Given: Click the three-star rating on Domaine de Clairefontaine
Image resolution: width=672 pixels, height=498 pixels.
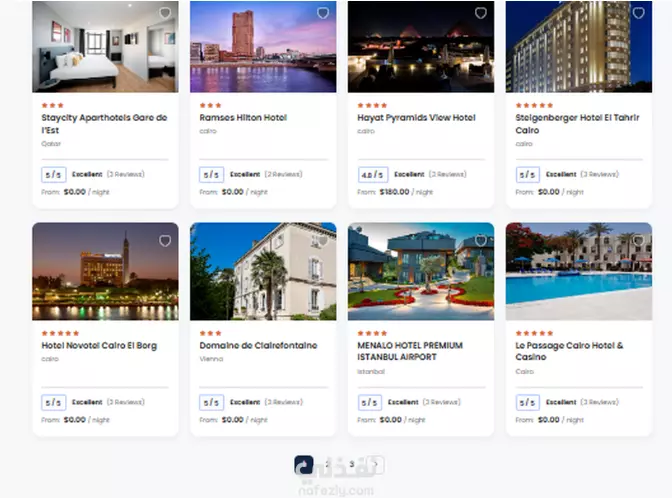Looking at the screenshot, I should 210,333.
